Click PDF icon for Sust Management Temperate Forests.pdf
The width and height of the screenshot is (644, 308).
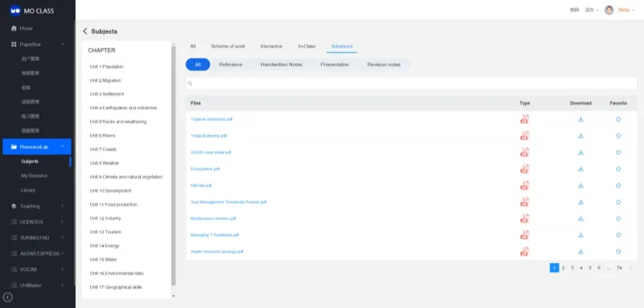[x=525, y=202]
